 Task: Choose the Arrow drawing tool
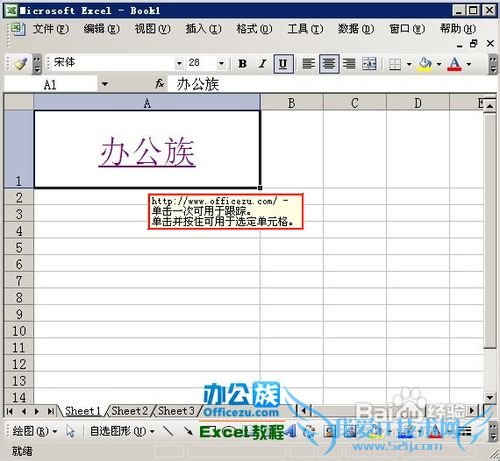[x=188, y=431]
